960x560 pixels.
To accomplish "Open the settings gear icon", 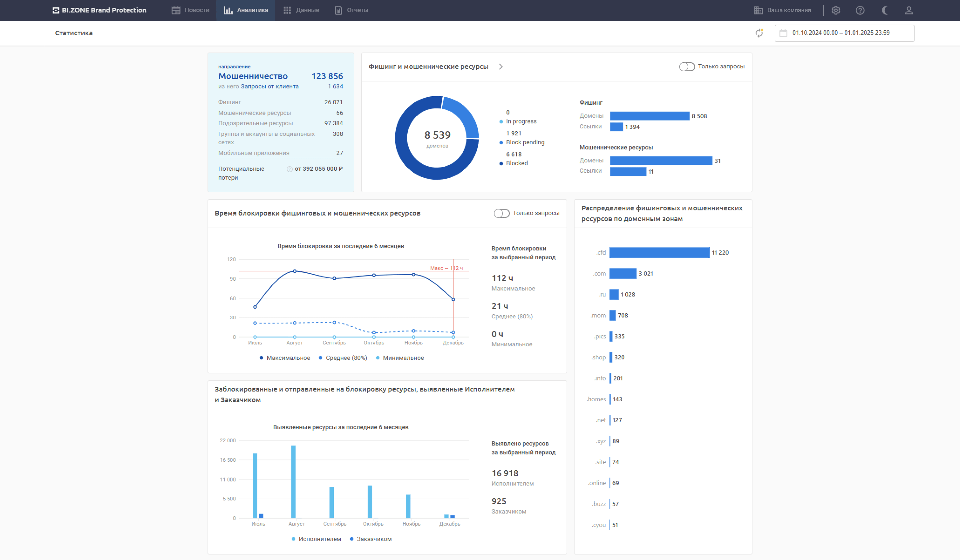I will click(x=835, y=10).
